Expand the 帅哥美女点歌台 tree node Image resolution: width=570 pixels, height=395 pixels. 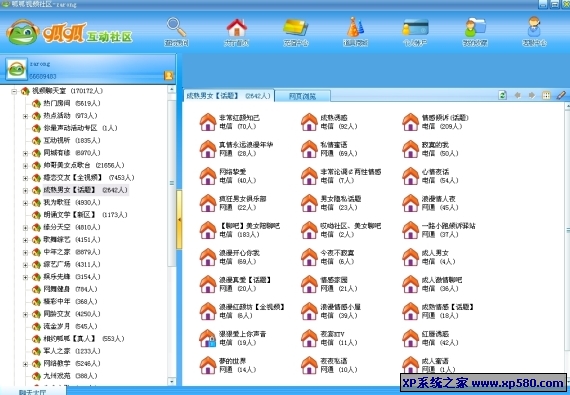pyautogui.click(x=25, y=166)
